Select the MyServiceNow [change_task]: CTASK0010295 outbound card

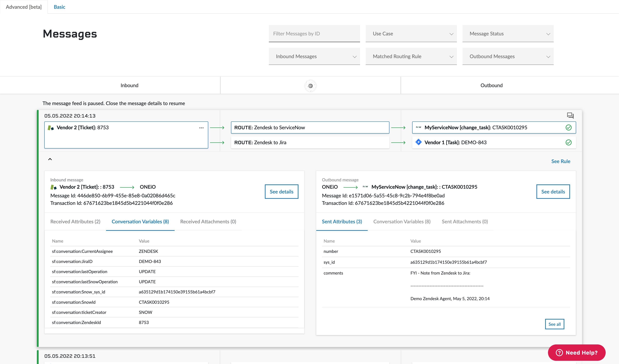(494, 127)
